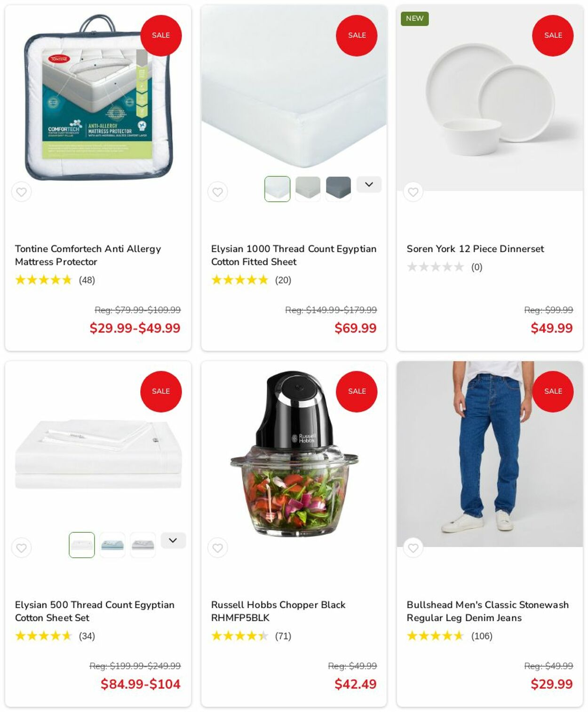588x712 pixels.
Task: Choose light grey Fitted Sheet colour swatch
Action: coord(308,189)
